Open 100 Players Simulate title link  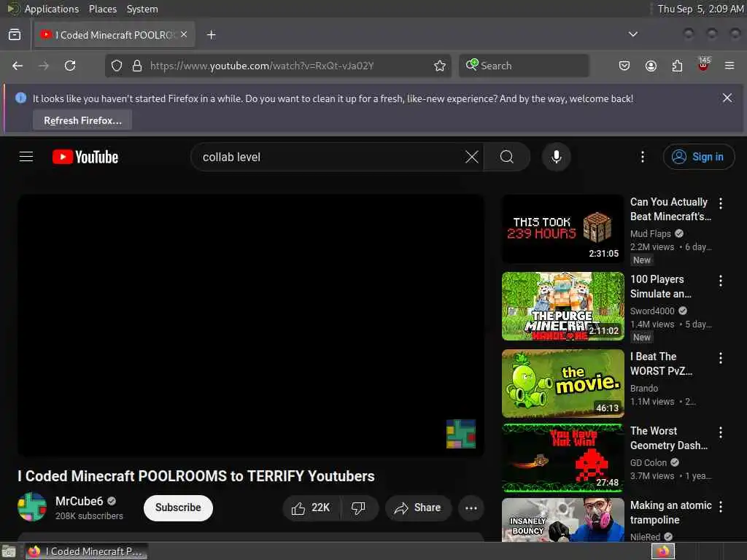click(x=661, y=286)
